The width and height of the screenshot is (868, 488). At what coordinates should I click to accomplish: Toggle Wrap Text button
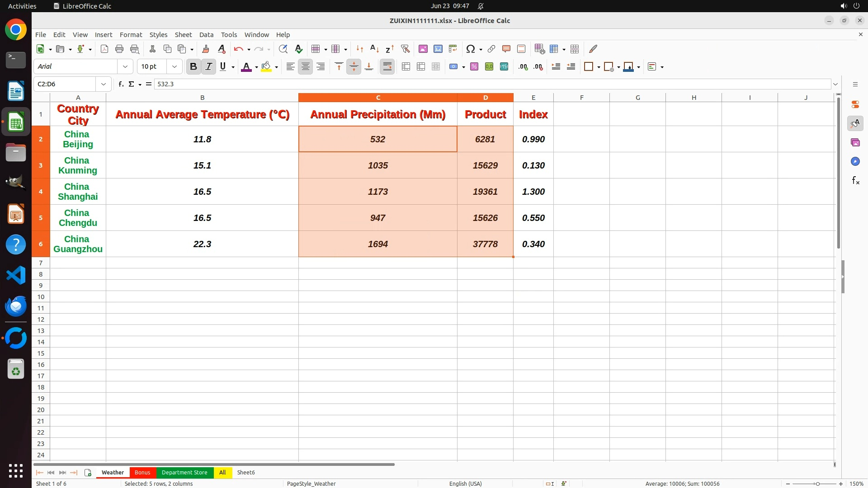[387, 67]
